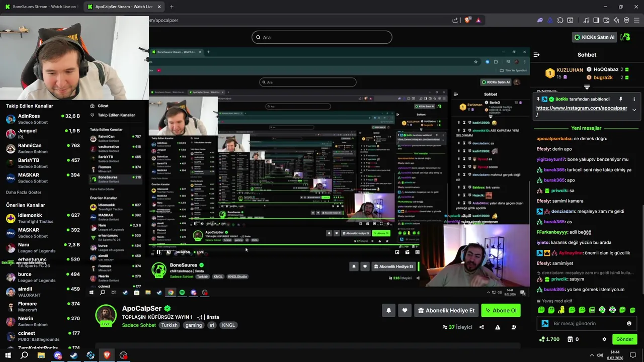Click ApoCalpSer live channel avatar
The image size is (644, 362).
coord(106,316)
